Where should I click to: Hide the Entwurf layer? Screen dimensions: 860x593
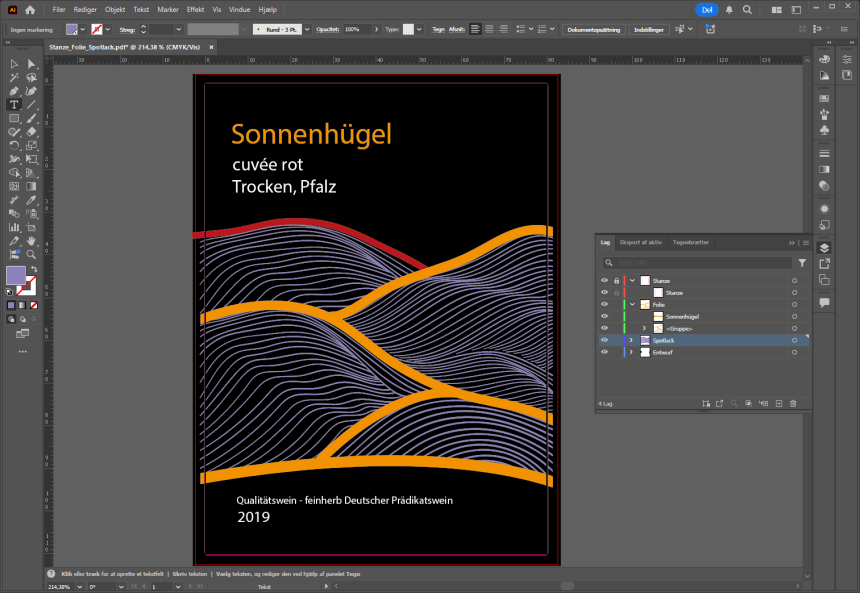coord(604,352)
